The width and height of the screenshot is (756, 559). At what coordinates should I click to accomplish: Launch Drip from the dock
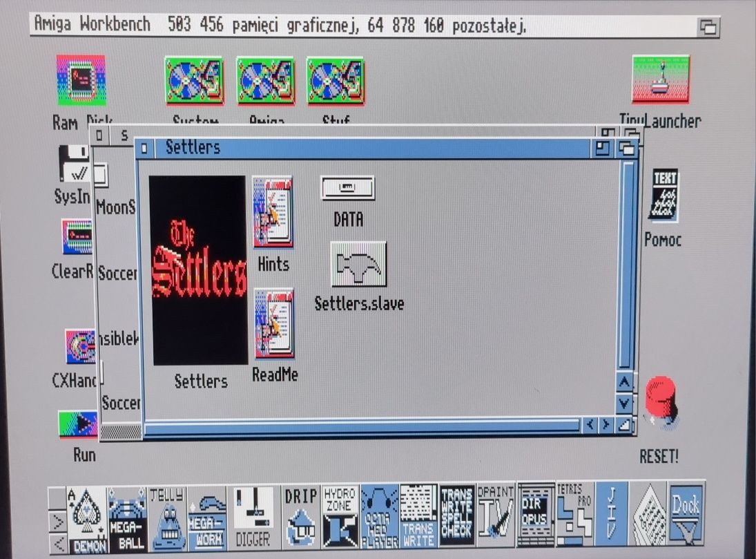[301, 517]
